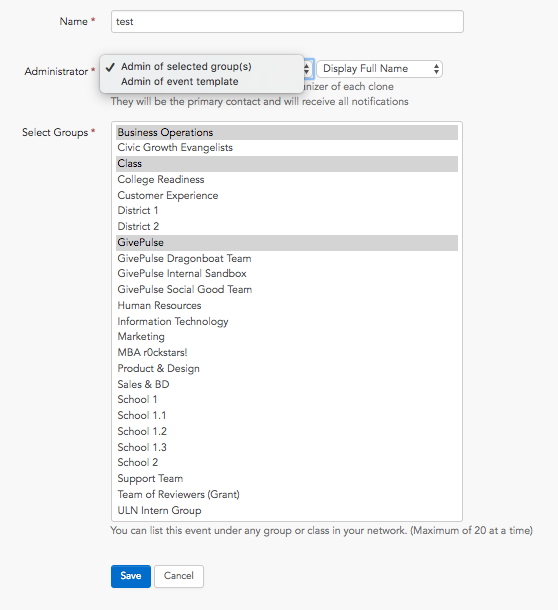This screenshot has height=610, width=558.
Task: Select Marketing group
Action: point(287,337)
